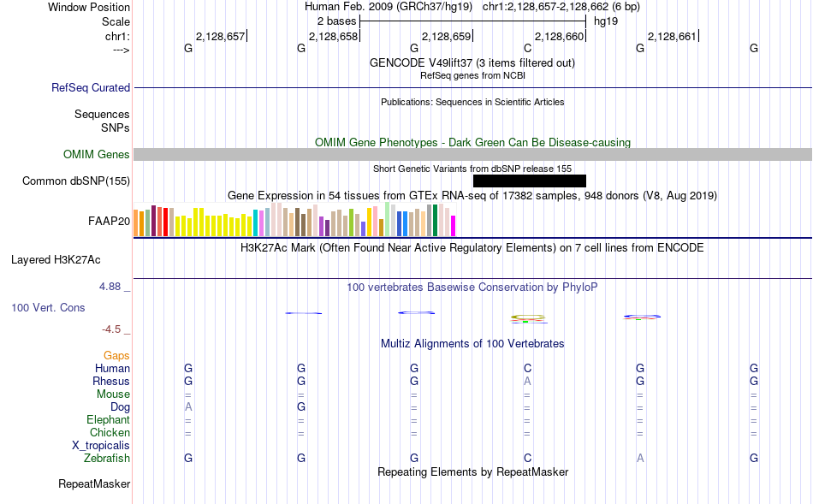Click the Chicken species label
The image size is (813, 504).
coord(110,432)
